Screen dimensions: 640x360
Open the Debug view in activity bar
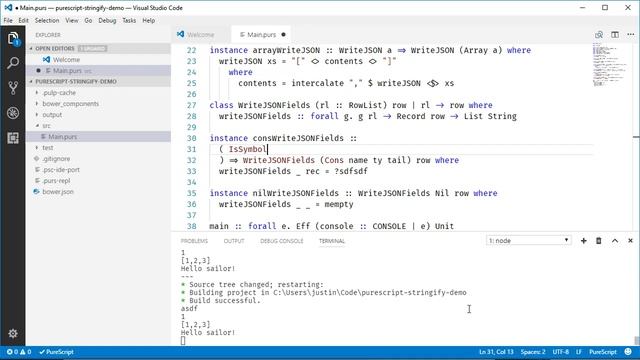pyautogui.click(x=13, y=113)
